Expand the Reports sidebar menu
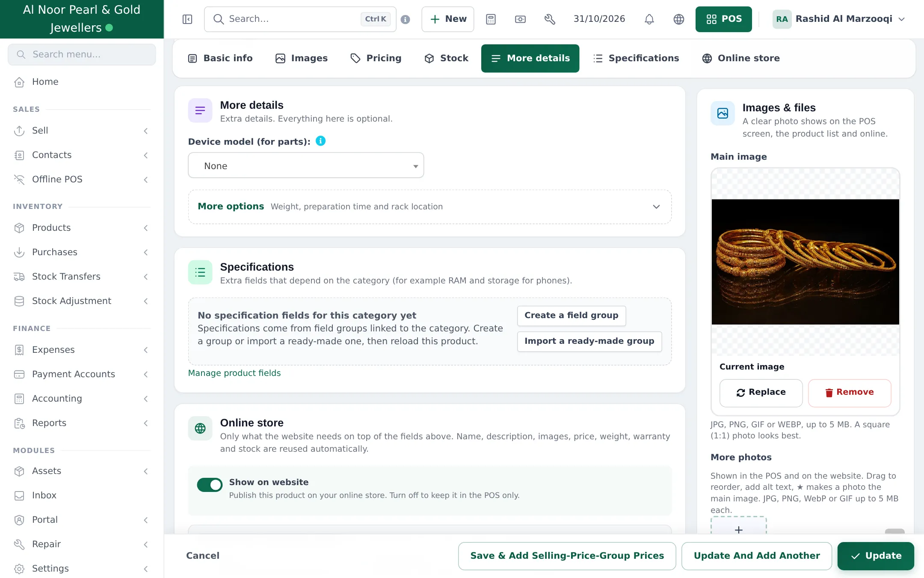The width and height of the screenshot is (924, 578). [81, 423]
